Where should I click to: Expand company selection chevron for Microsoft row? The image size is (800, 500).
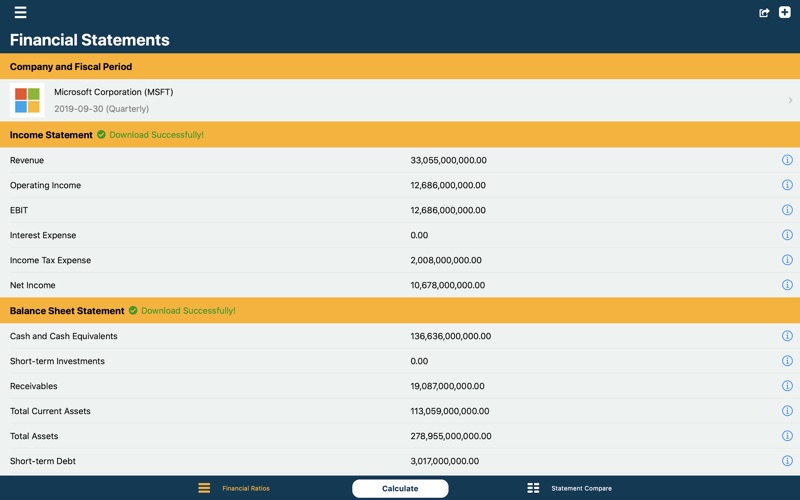790,101
